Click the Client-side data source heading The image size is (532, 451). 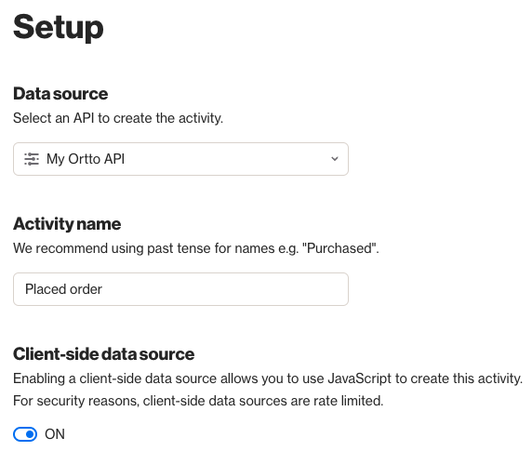pos(104,354)
